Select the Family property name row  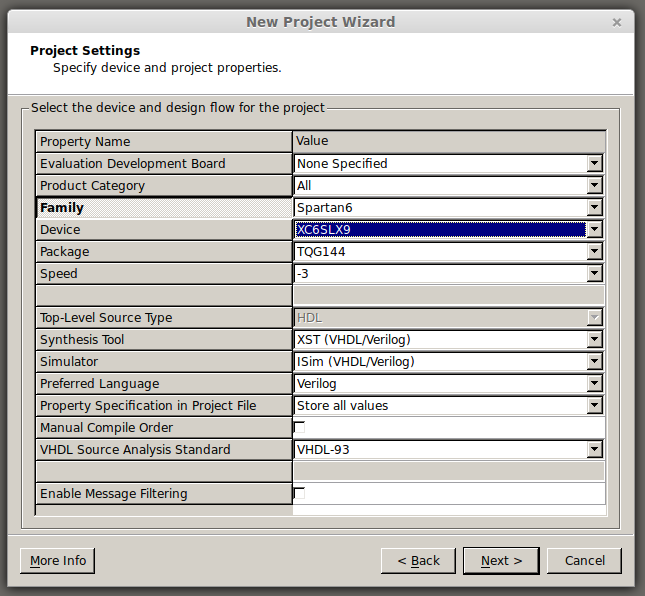[x=164, y=208]
